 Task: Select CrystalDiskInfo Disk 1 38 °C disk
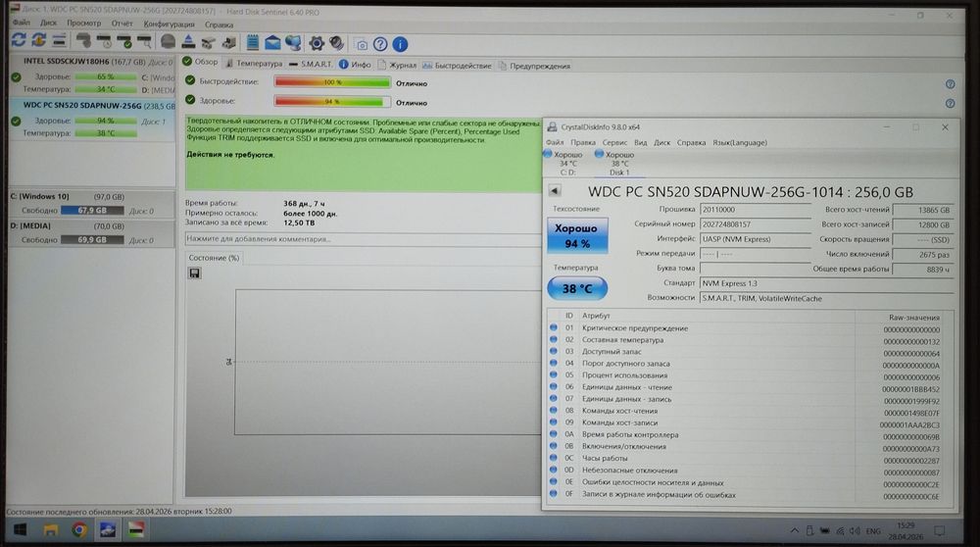coord(617,163)
